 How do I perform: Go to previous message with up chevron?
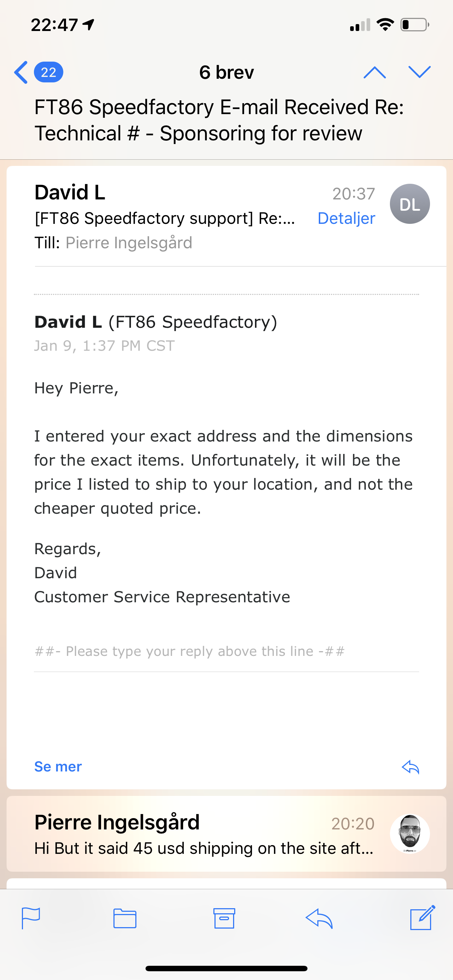pyautogui.click(x=375, y=72)
